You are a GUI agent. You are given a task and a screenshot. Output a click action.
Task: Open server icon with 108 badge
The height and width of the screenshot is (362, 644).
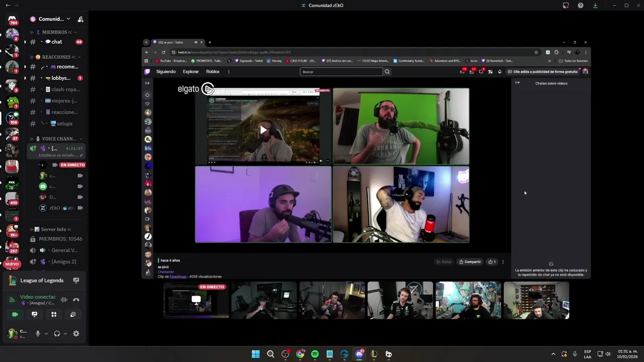(12, 118)
